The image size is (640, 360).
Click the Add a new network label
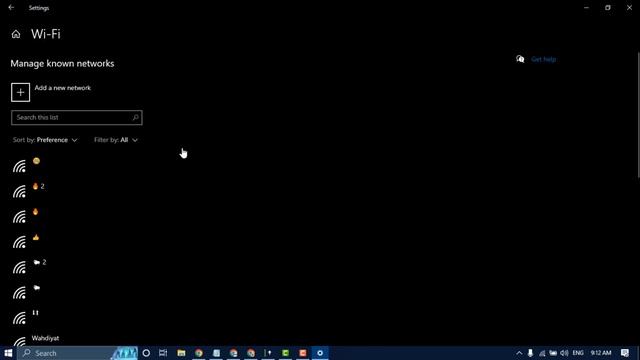pos(62,88)
